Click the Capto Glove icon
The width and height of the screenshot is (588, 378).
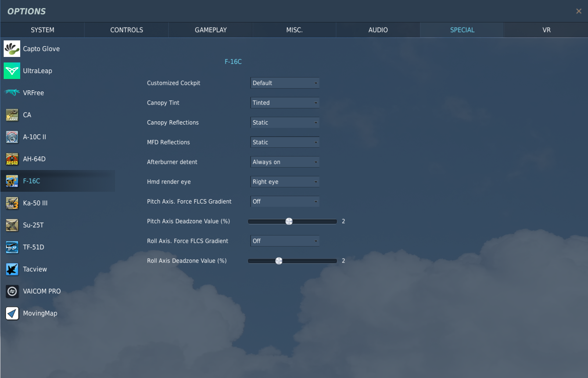pos(12,48)
